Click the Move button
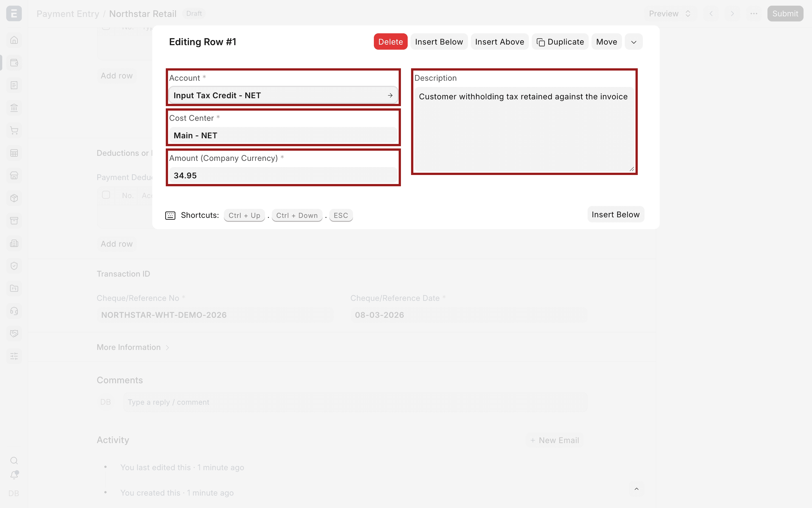The height and width of the screenshot is (508, 812). (x=606, y=42)
